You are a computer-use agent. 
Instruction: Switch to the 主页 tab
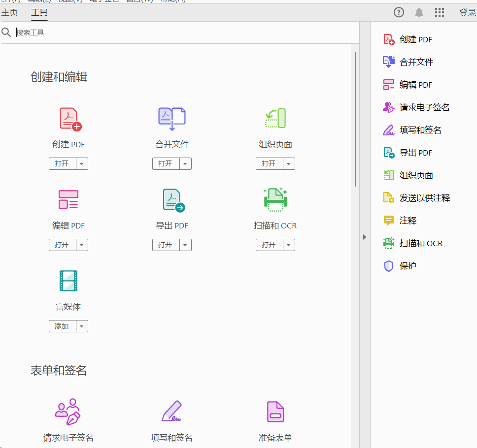pos(9,12)
